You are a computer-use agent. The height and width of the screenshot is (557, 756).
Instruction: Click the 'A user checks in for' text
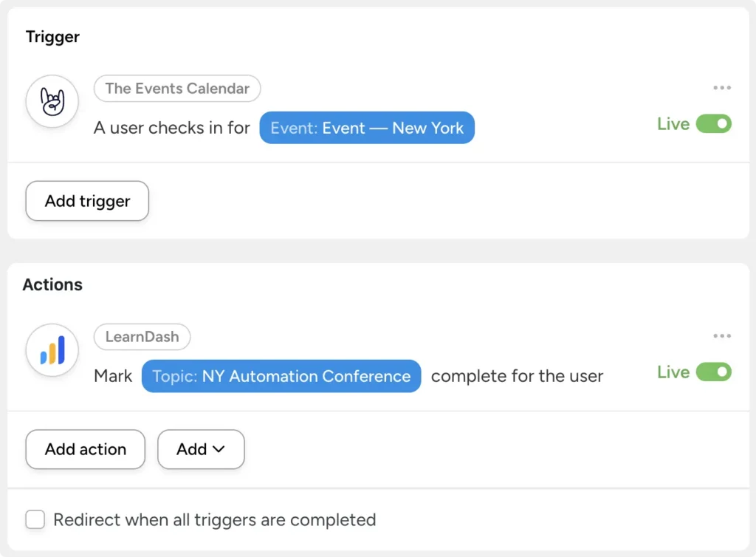tap(172, 128)
